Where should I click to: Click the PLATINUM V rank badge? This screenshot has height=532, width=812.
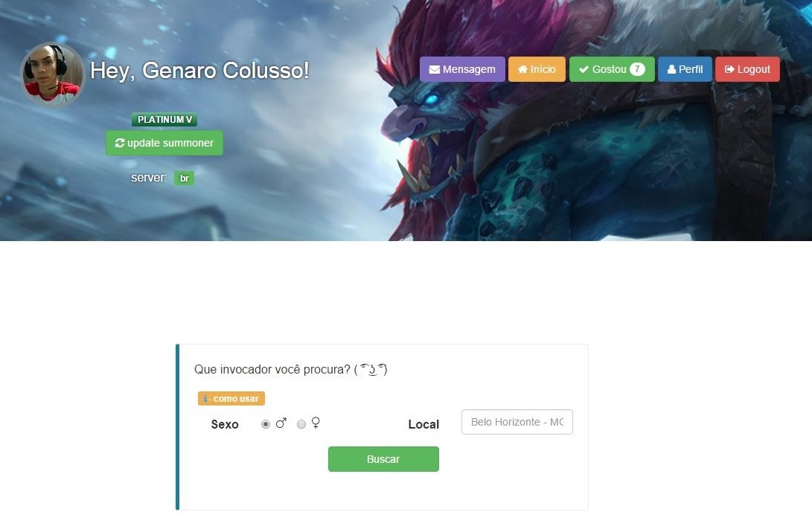tap(164, 120)
